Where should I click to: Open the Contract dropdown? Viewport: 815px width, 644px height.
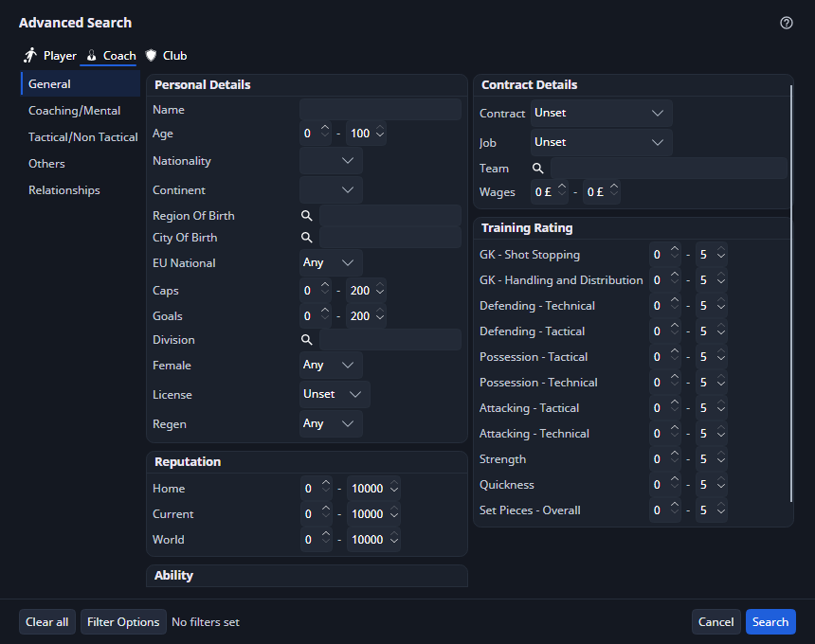(x=602, y=114)
